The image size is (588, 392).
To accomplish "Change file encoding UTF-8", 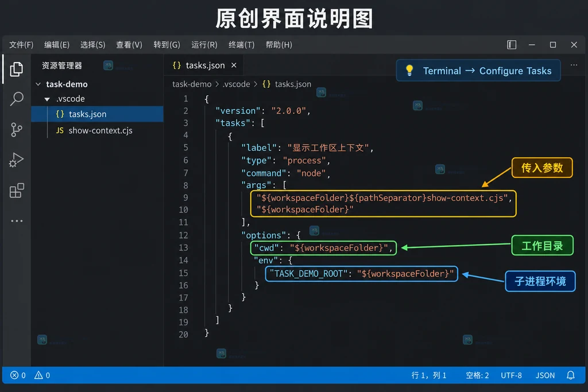I will 511,375.
